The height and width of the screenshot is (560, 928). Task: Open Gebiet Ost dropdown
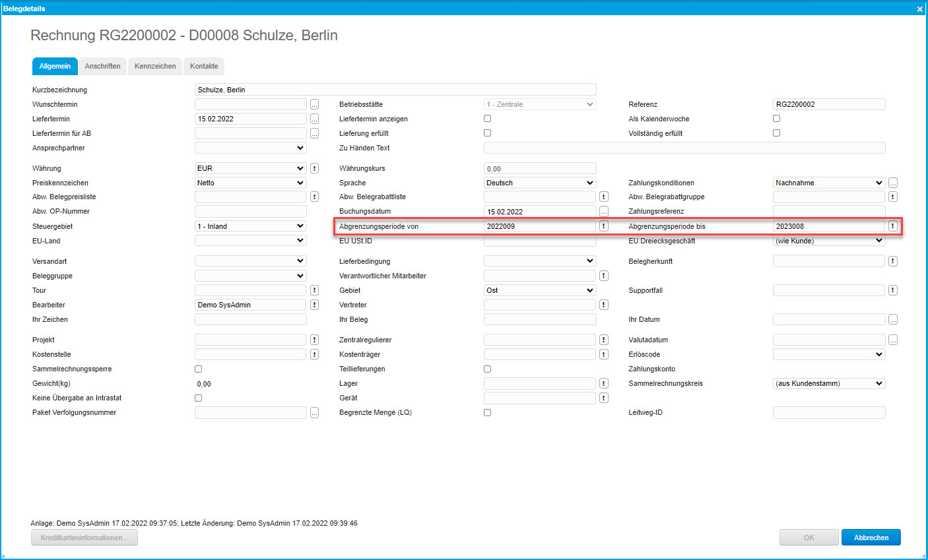[x=540, y=290]
